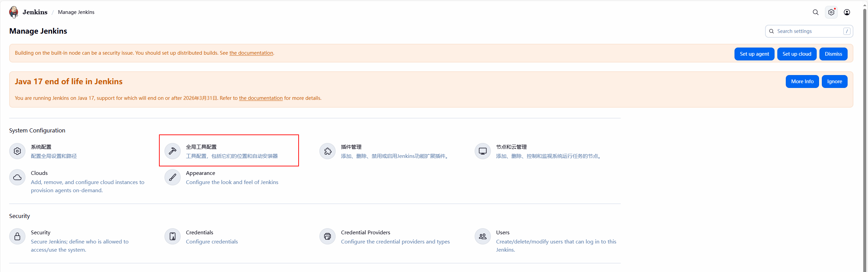Click More Info on Java 17 notice
The width and height of the screenshot is (868, 272).
[x=802, y=81]
